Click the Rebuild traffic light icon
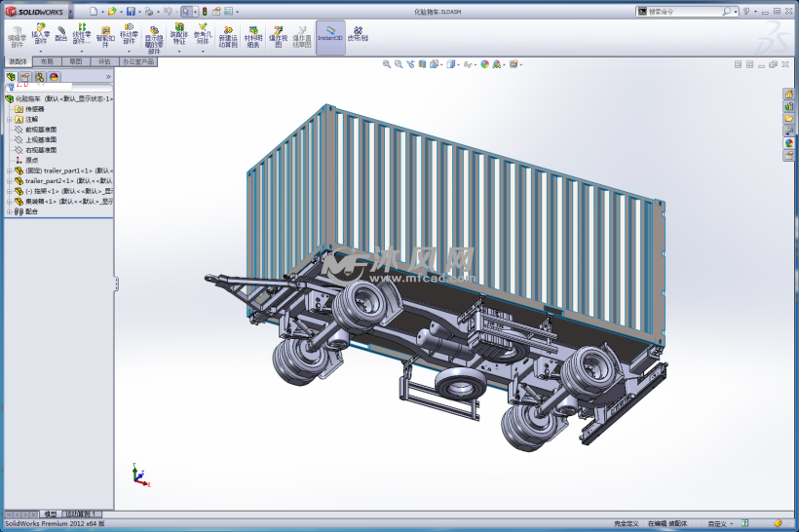 205,11
